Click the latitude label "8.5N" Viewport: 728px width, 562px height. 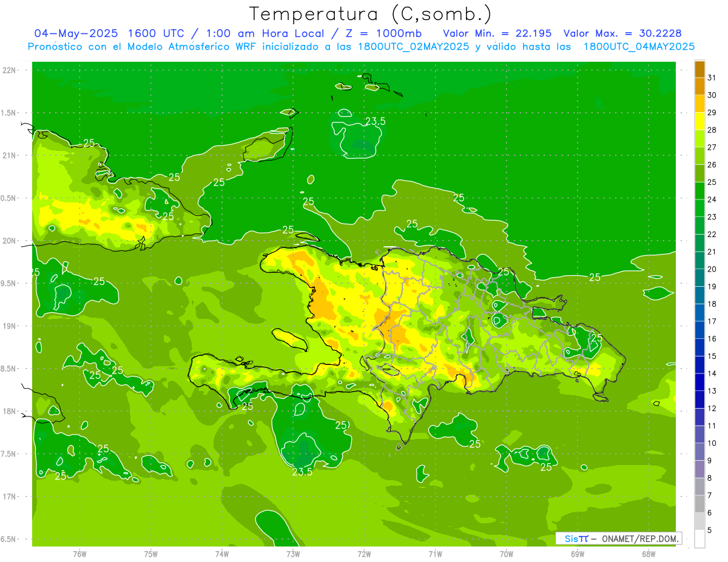coord(9,369)
